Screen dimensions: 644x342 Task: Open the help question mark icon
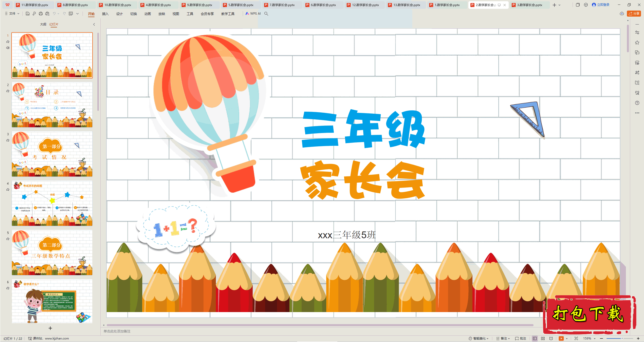pos(637,103)
